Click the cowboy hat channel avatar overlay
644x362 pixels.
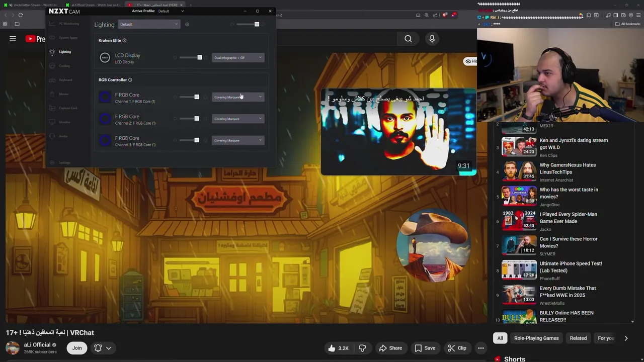[434, 245]
